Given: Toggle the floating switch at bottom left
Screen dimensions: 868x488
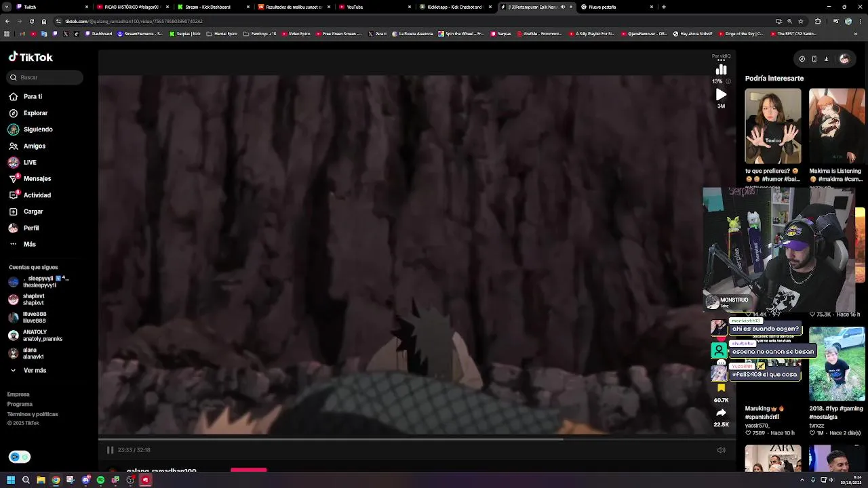Looking at the screenshot, I should tap(20, 457).
